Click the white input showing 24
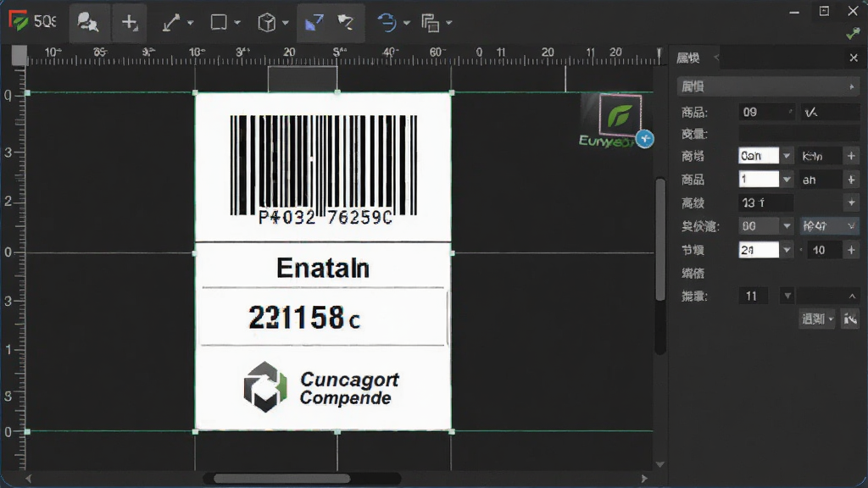 pyautogui.click(x=759, y=250)
